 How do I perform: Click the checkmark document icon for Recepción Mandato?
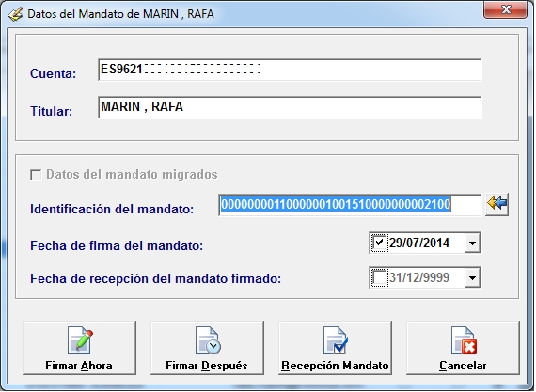(x=336, y=340)
